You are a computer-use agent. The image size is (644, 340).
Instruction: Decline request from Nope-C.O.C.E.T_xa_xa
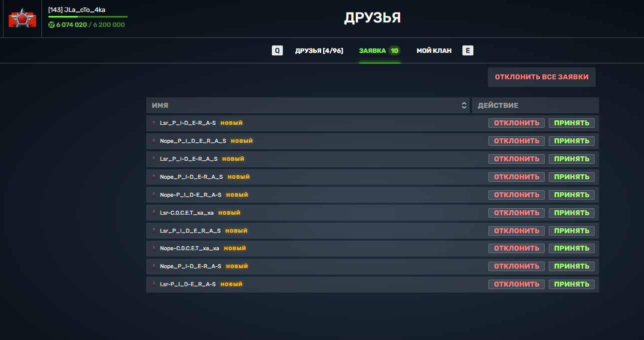pyautogui.click(x=516, y=248)
